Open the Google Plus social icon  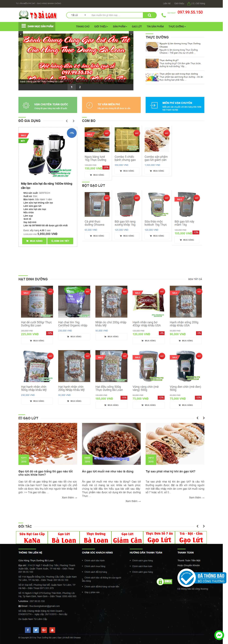(44, 630)
